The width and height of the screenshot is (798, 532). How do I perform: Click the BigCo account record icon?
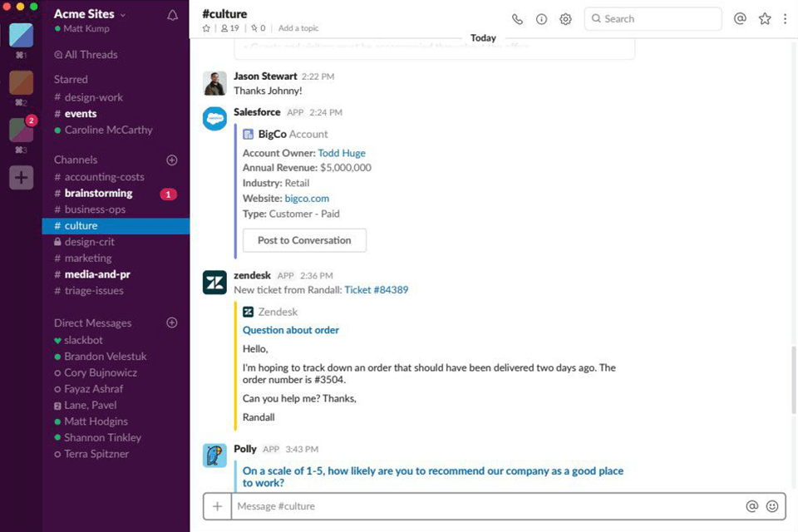coord(249,135)
